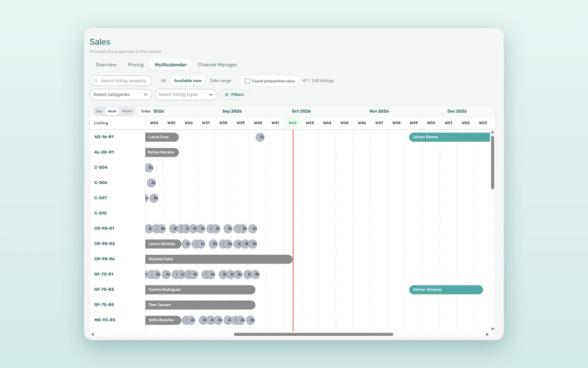Open the Channel Manager tab
588x368 pixels.
pyautogui.click(x=218, y=65)
